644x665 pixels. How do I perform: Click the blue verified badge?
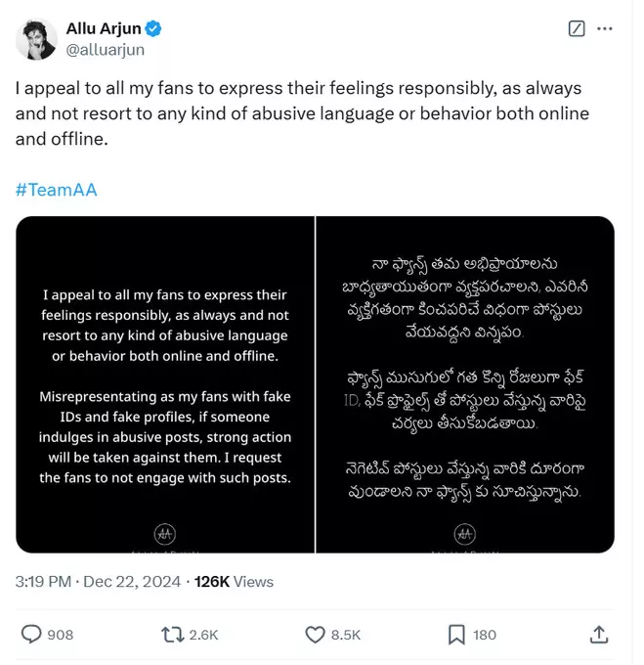point(153,29)
